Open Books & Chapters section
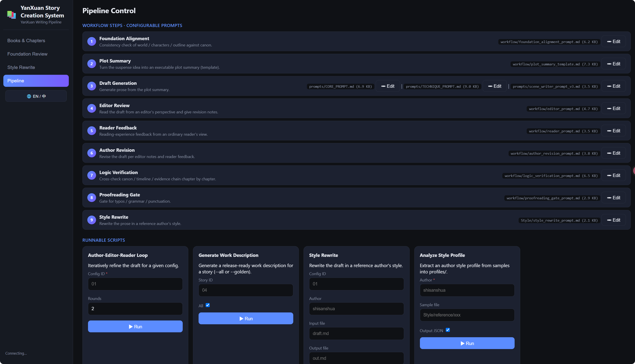Screen dimensions: 635x364 pyautogui.click(x=36, y=40)
